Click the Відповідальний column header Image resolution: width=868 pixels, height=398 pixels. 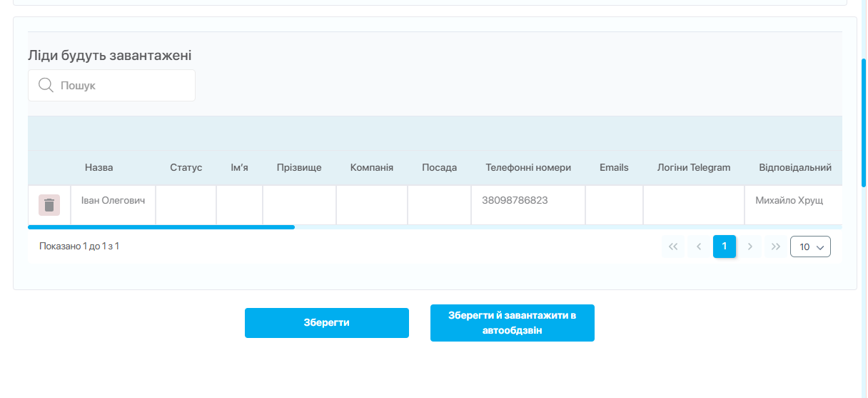pos(795,168)
